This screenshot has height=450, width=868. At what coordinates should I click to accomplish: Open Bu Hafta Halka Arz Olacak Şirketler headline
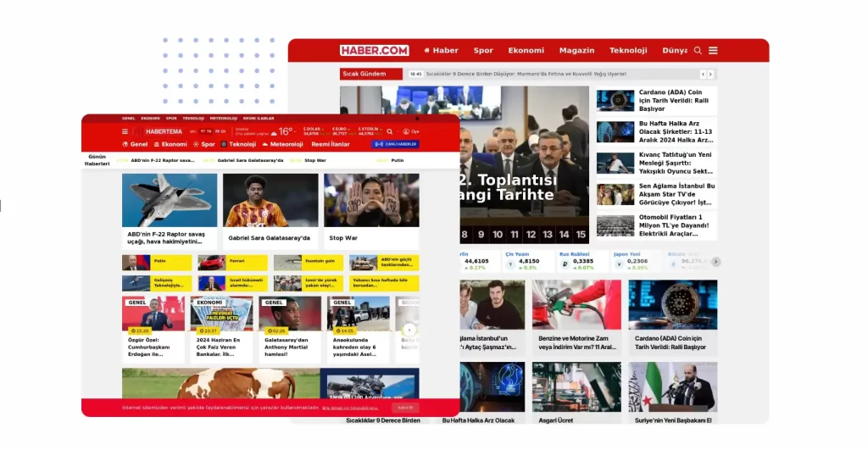point(657,131)
